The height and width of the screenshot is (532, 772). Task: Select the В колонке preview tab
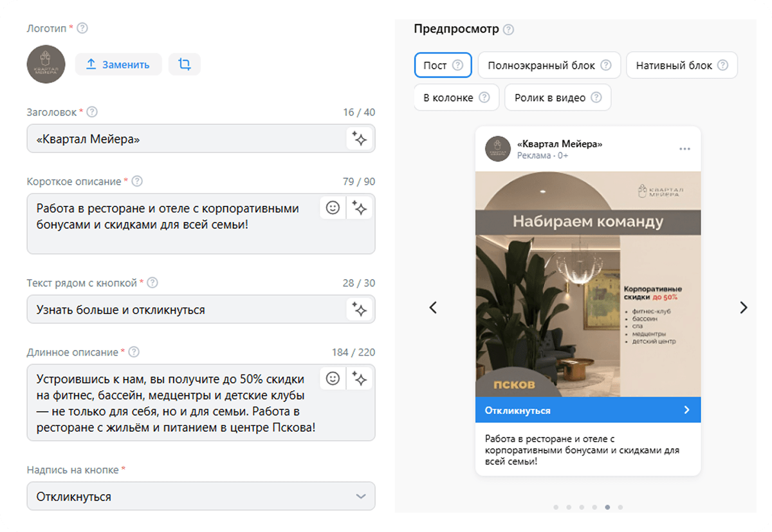(x=456, y=98)
